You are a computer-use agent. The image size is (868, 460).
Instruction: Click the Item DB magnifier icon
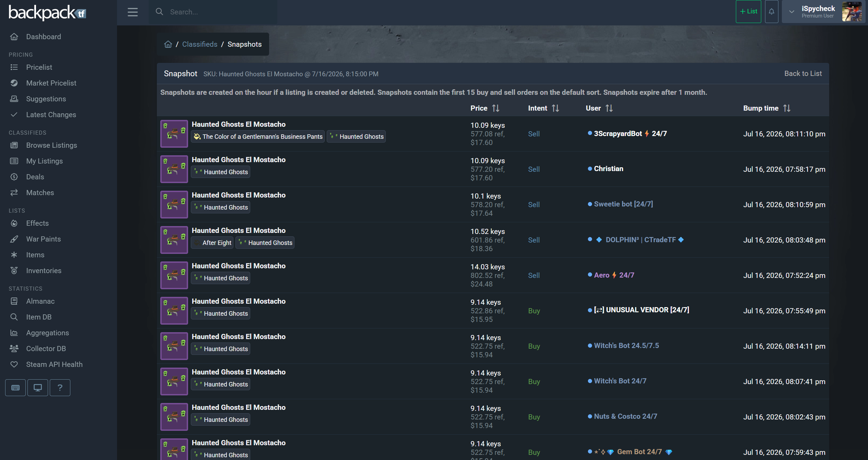click(x=14, y=317)
